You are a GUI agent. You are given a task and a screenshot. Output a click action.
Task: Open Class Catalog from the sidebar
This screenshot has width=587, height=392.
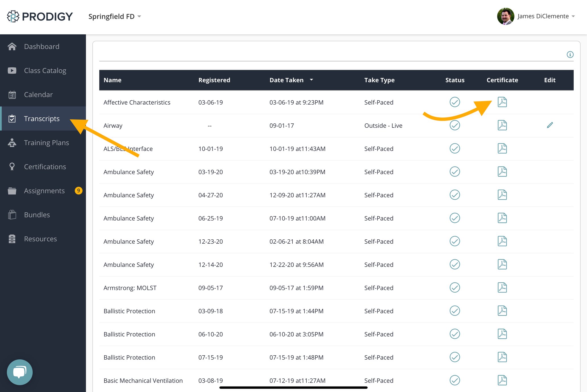pyautogui.click(x=45, y=70)
